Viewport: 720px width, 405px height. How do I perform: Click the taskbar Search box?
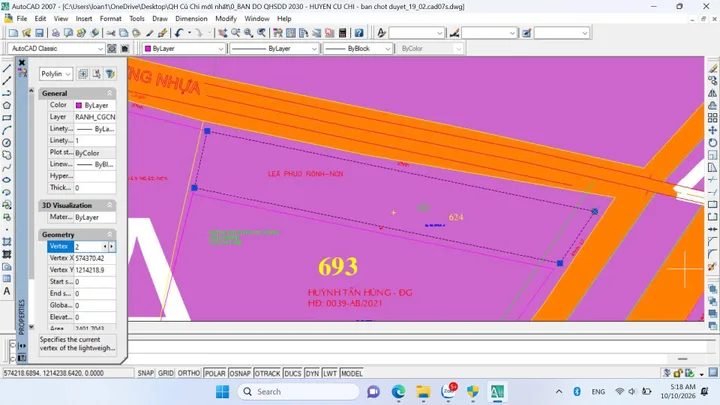[x=298, y=392]
